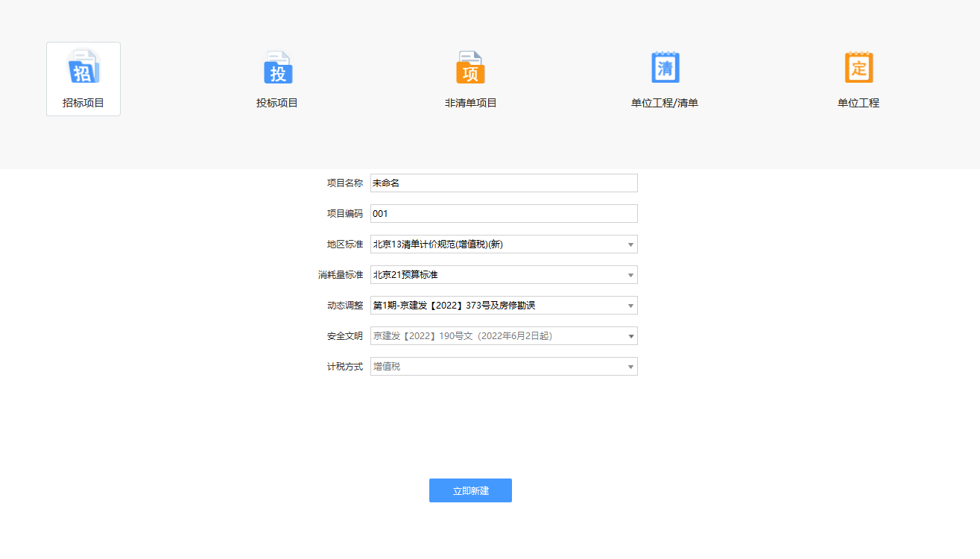The height and width of the screenshot is (559, 980).
Task: Open the 动态调整 dropdown list
Action: pos(504,305)
